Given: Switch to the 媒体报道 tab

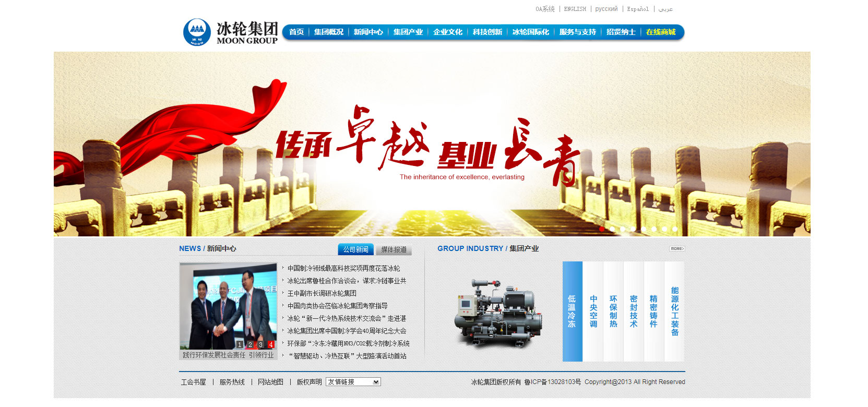Looking at the screenshot, I should tap(394, 250).
